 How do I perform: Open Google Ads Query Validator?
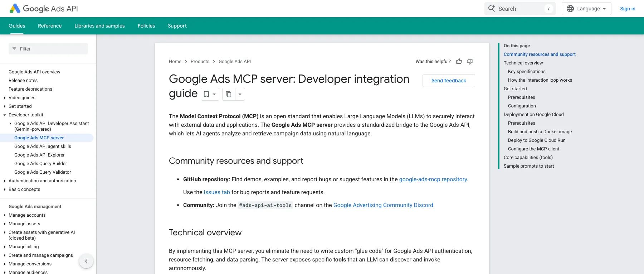tap(43, 172)
